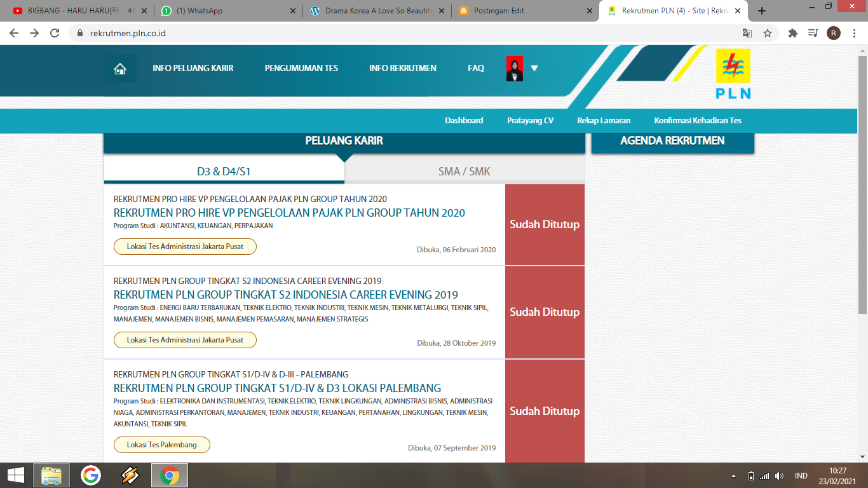
Task: Open INFO REKRUTMEN menu
Action: point(403,69)
